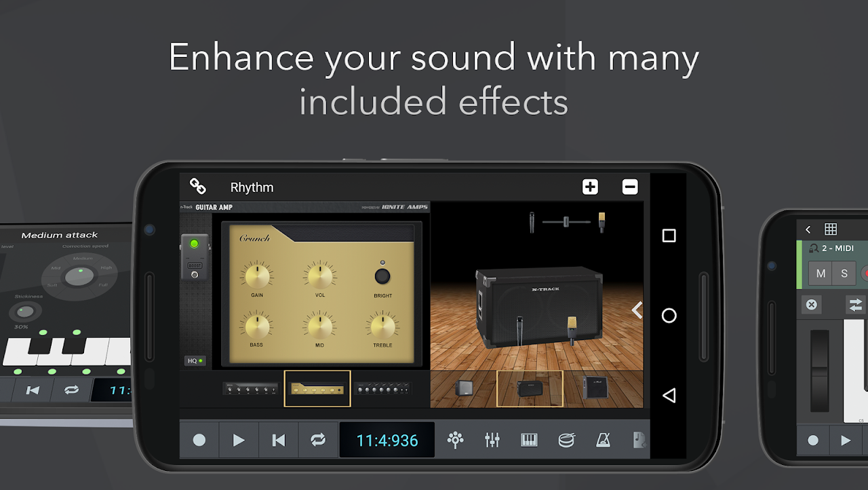This screenshot has height=490, width=868.
Task: Adjust the GAIN knob on the amp
Action: click(x=256, y=276)
